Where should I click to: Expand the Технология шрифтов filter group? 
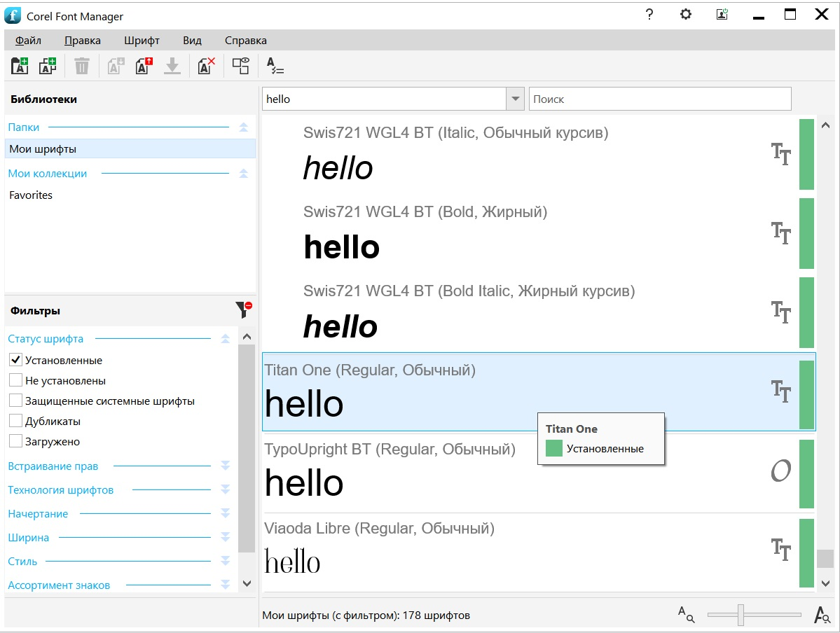225,489
